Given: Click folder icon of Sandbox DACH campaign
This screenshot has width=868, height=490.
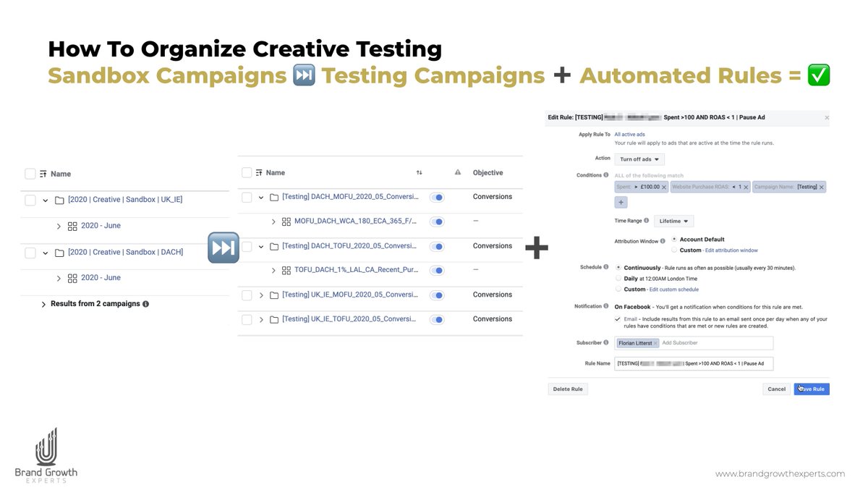Looking at the screenshot, I should click(59, 253).
